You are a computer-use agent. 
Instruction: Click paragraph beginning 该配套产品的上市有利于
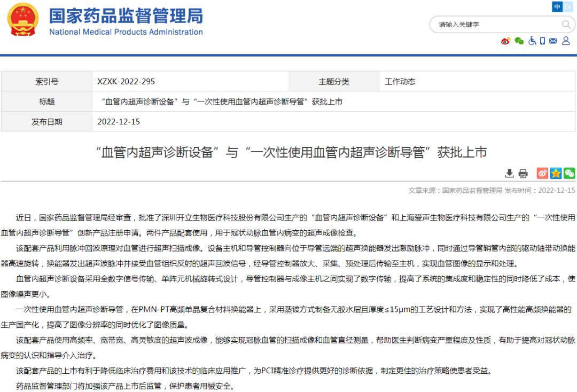254,371
